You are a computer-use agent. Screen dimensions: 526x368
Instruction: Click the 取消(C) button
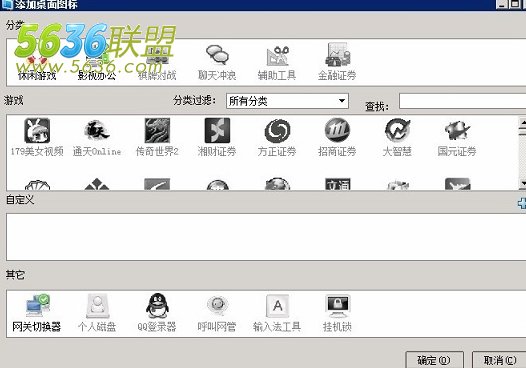pos(499,360)
